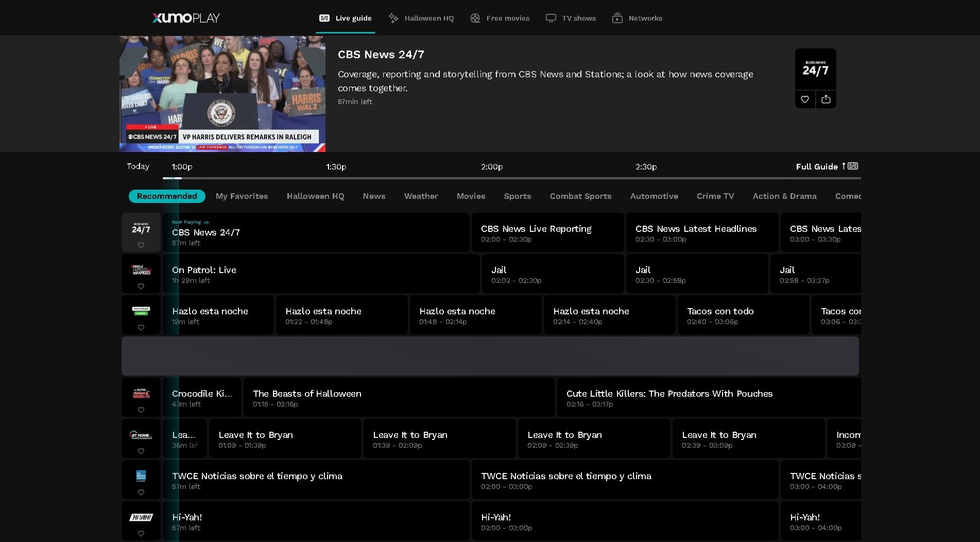This screenshot has height=542, width=980.
Task: Favorite the CBS News 24/7 guide row channel
Action: (x=141, y=245)
